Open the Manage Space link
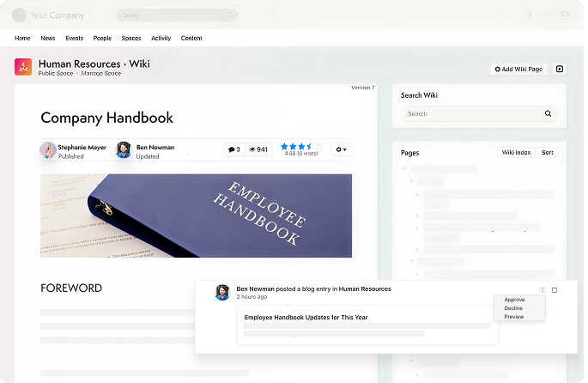 pyautogui.click(x=101, y=74)
